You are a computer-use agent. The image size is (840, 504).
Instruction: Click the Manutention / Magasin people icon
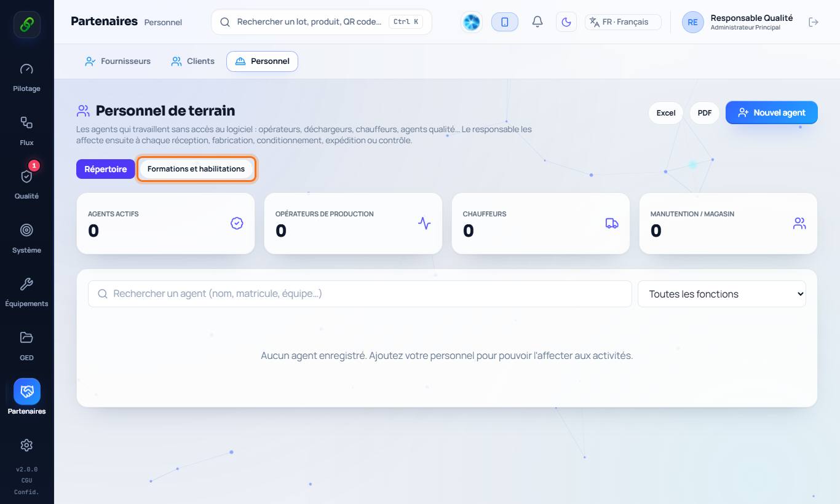pos(799,223)
